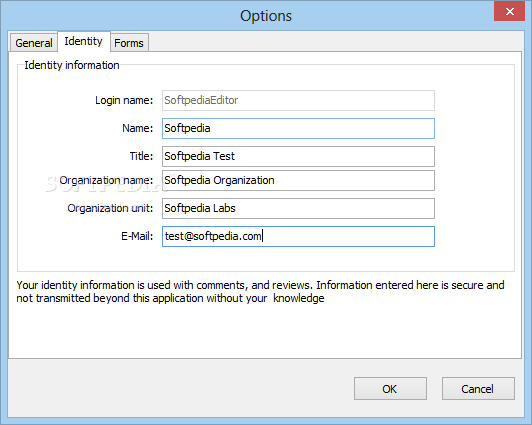Click the 'Identity information' group heading
532x425 pixels.
[72, 65]
